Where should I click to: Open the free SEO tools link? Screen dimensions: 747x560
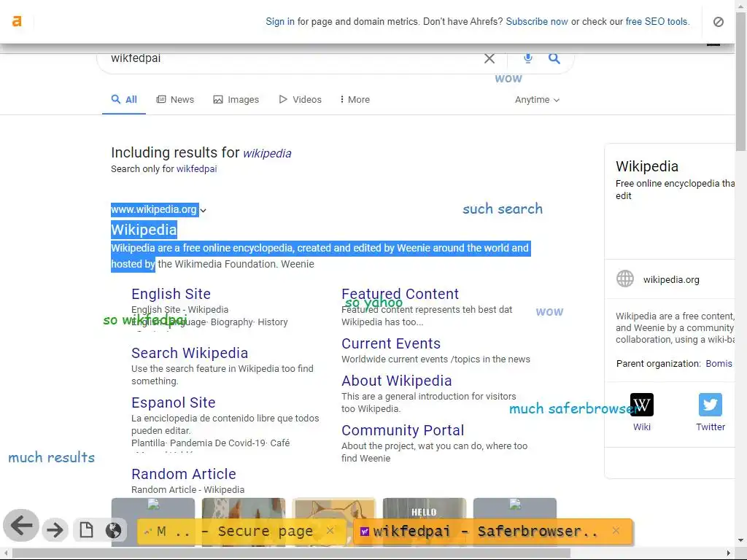[x=657, y=21]
